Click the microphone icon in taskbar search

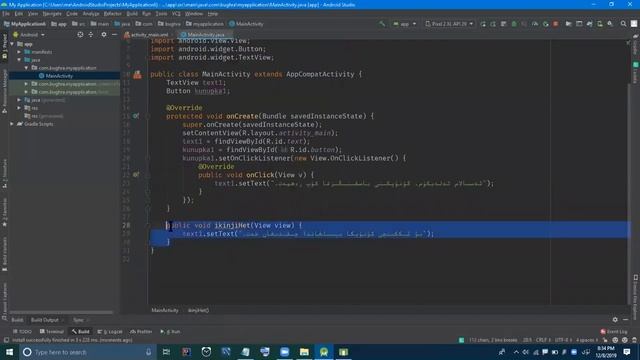(149, 352)
